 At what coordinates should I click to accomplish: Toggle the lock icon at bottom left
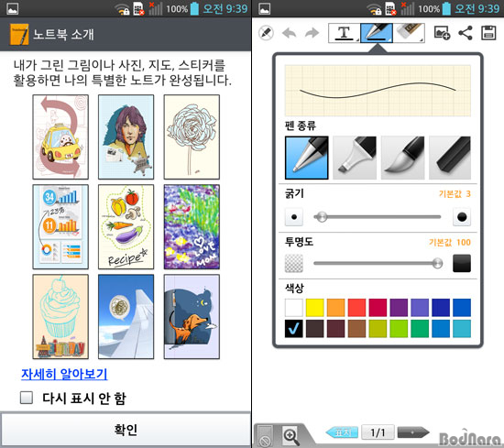pyautogui.click(x=265, y=436)
